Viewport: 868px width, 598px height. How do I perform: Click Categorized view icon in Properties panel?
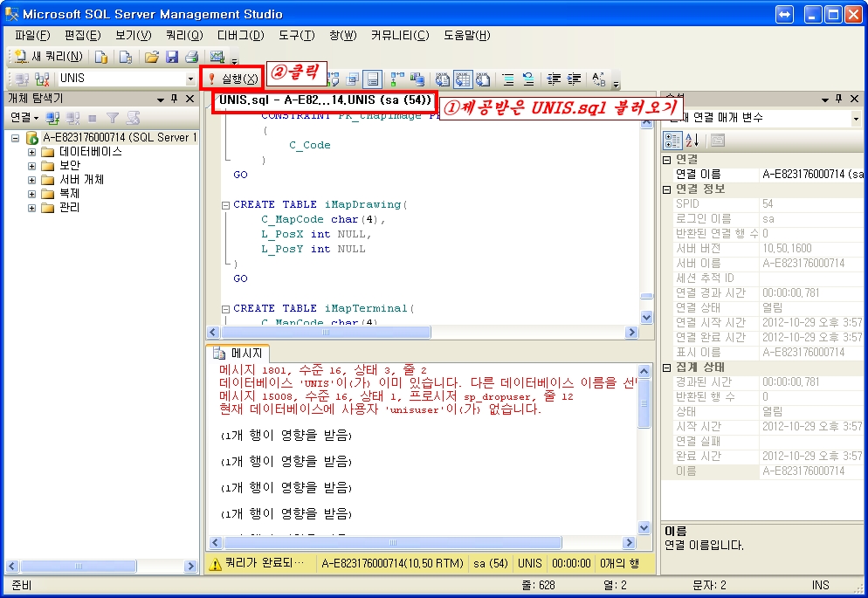672,141
